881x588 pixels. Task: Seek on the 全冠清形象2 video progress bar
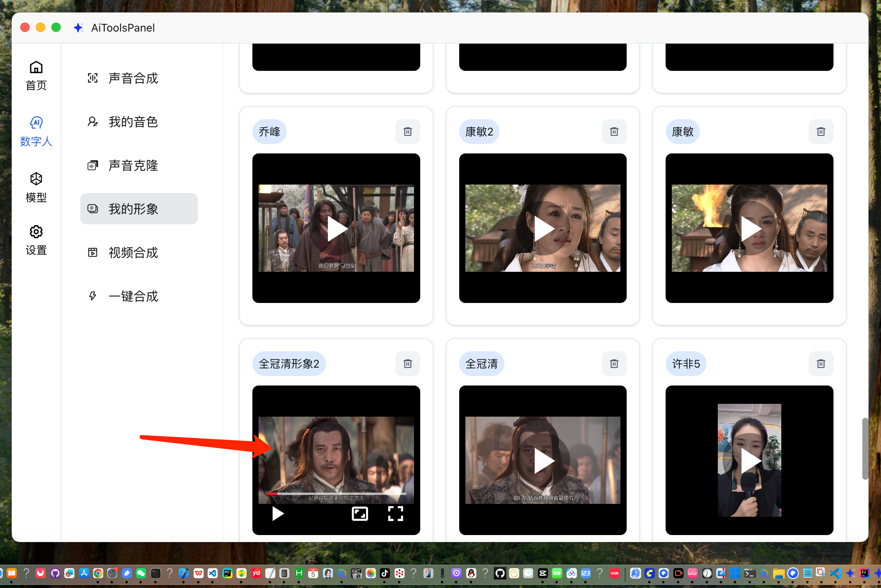336,493
